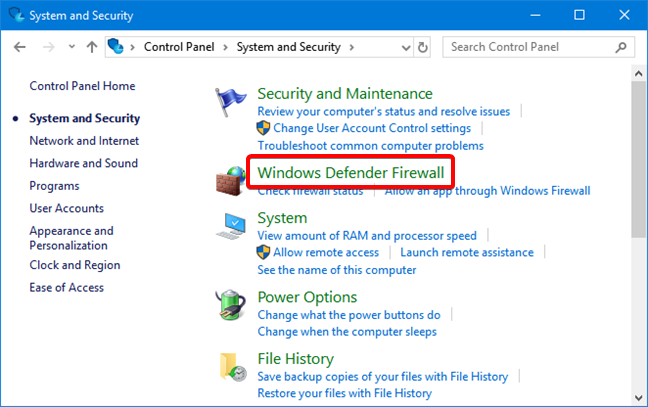Refresh the Control Panel view

[422, 48]
